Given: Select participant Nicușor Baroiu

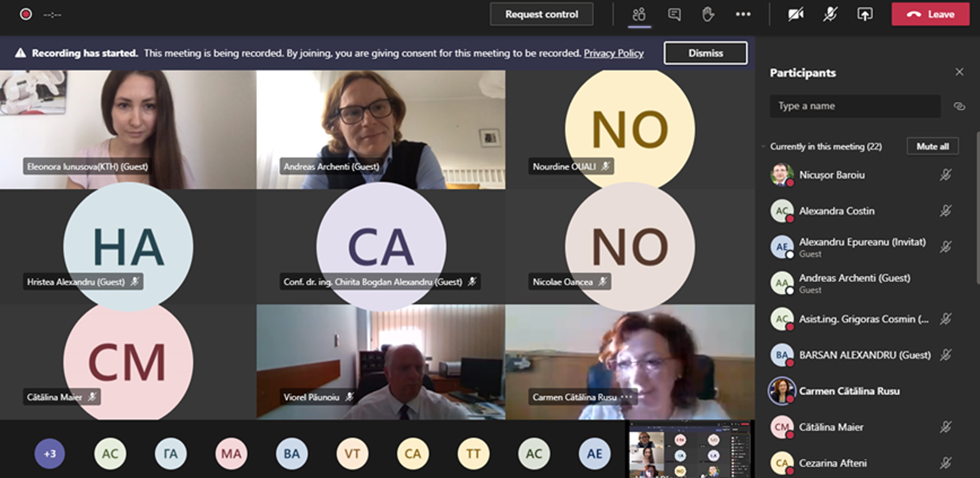Looking at the screenshot, I should [x=861, y=175].
